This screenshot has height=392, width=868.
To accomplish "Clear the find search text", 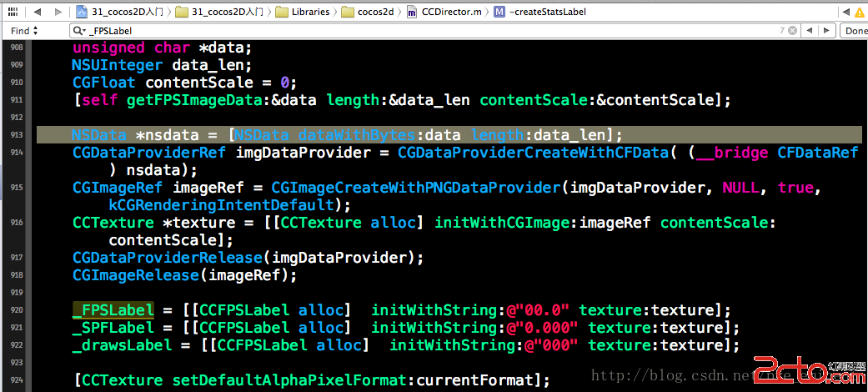I will tap(790, 31).
